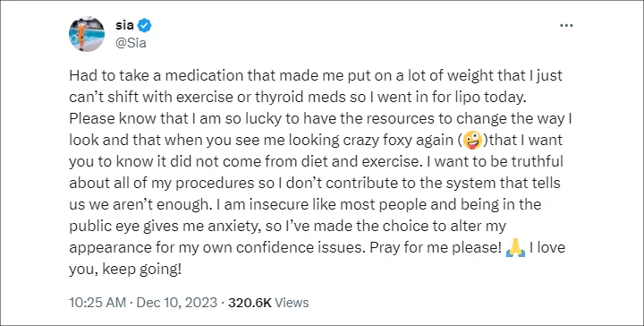Click the 10:25 AM timestamp
The width and height of the screenshot is (644, 326).
[97, 303]
